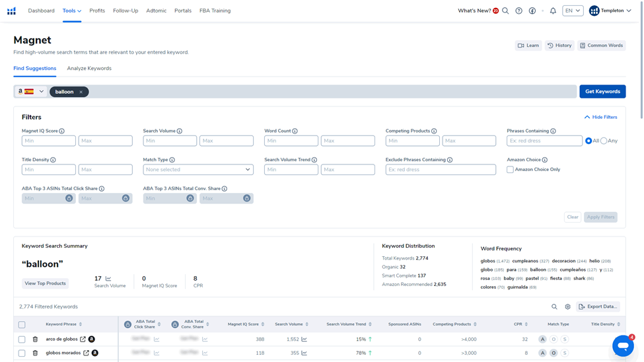This screenshot has height=362, width=644.
Task: Click the Magnet IQ Score Min field
Action: point(48,141)
